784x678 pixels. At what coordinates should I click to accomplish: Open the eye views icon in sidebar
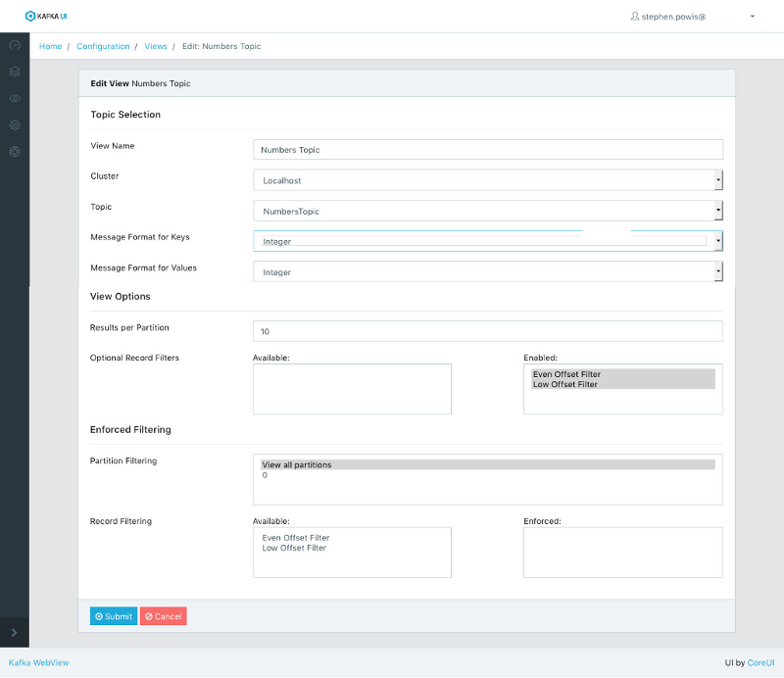coord(15,99)
